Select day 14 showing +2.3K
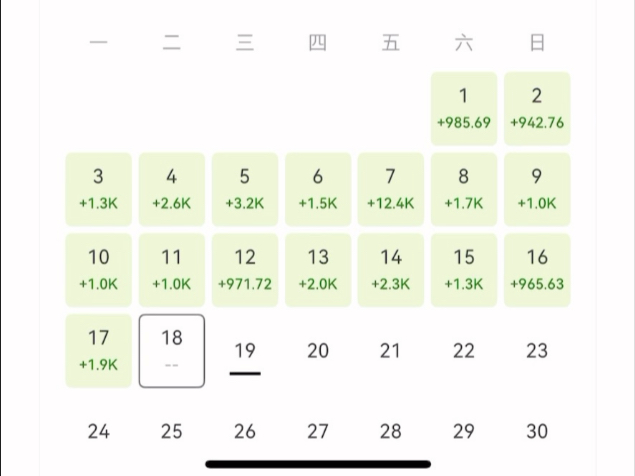635x476 pixels. coord(391,270)
